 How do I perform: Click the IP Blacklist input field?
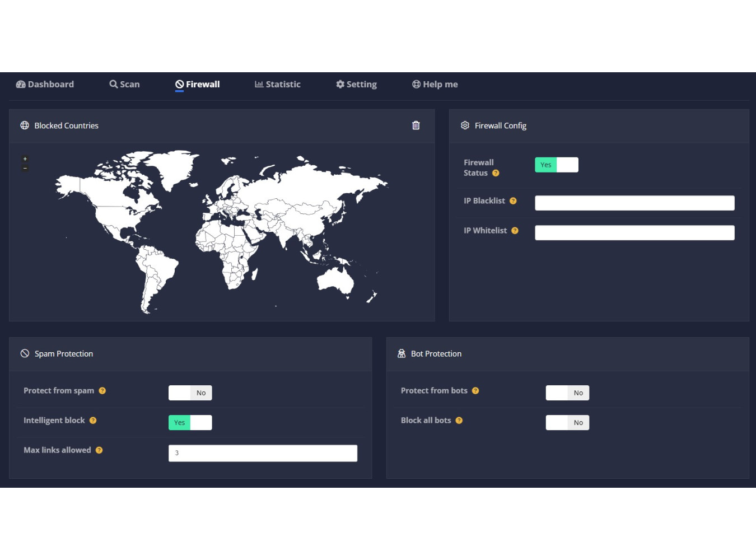[634, 203]
